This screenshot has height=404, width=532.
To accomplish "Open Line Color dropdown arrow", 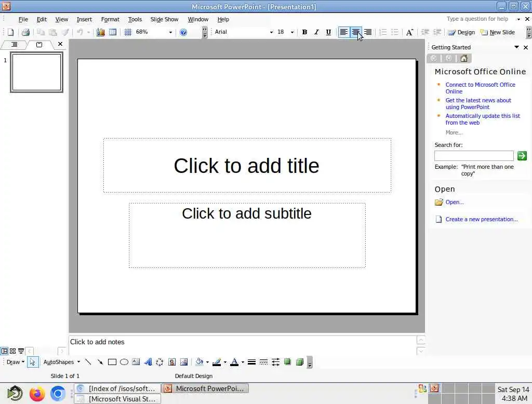I will (225, 362).
